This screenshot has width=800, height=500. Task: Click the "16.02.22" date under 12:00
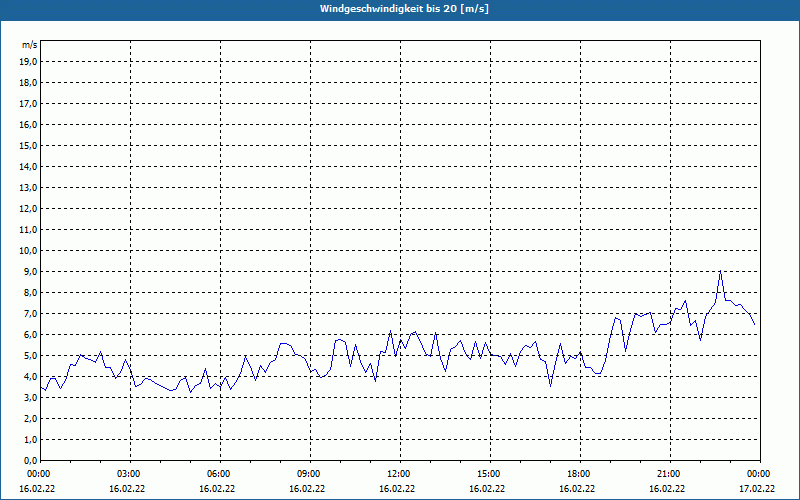coord(397,489)
